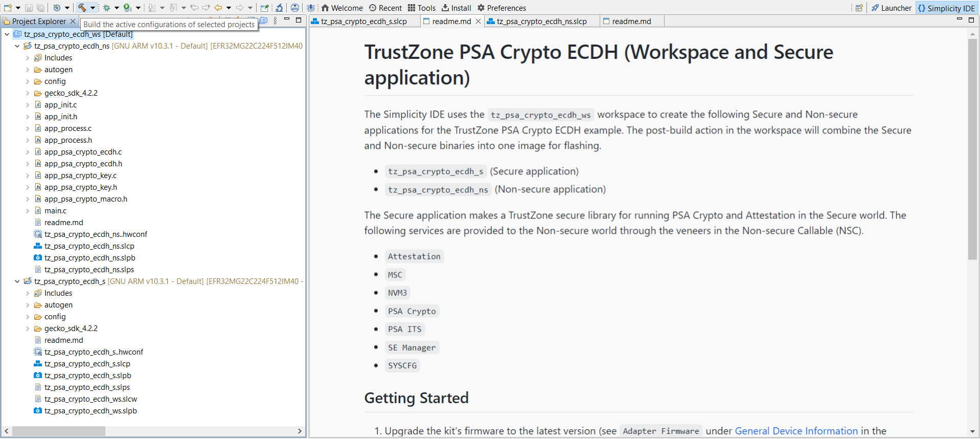Open the tz_psa_crypto_ecdh_ns.slcp editor tab

tap(541, 21)
